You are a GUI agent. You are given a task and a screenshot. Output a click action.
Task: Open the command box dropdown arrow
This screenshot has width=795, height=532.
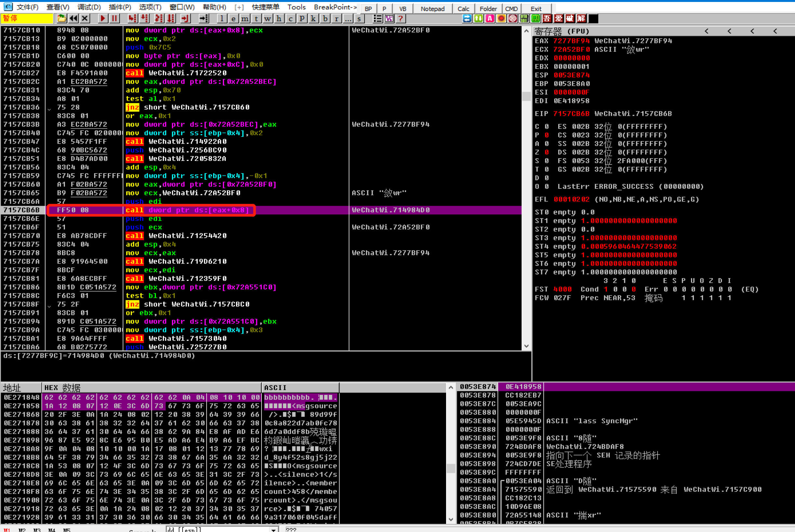[x=274, y=529]
